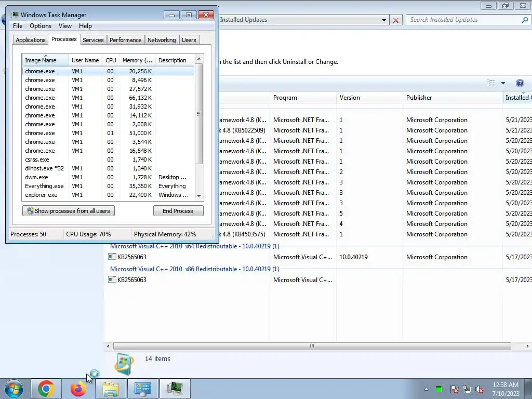Sort processes by Image Name column
The width and height of the screenshot is (532, 399).
tap(46, 60)
